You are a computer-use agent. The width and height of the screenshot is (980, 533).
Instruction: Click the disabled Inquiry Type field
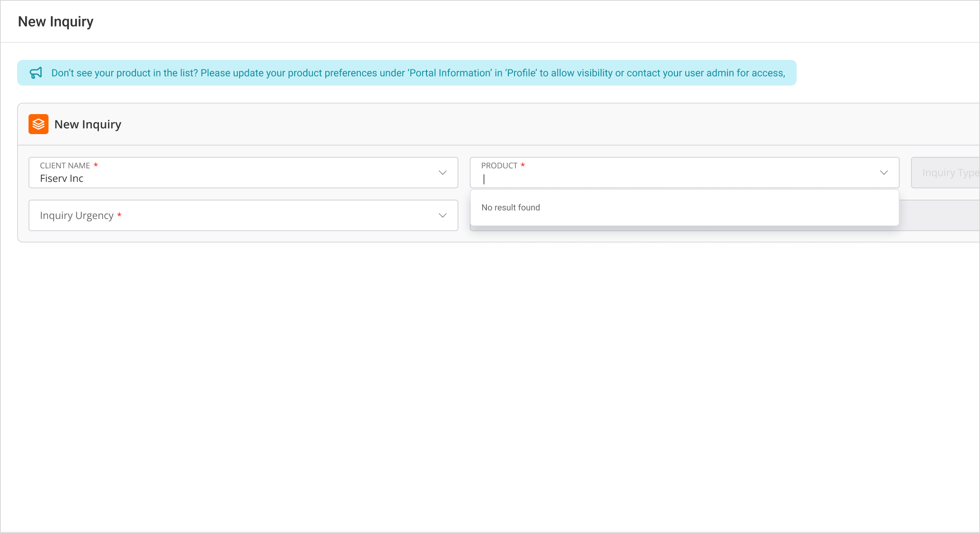point(946,173)
